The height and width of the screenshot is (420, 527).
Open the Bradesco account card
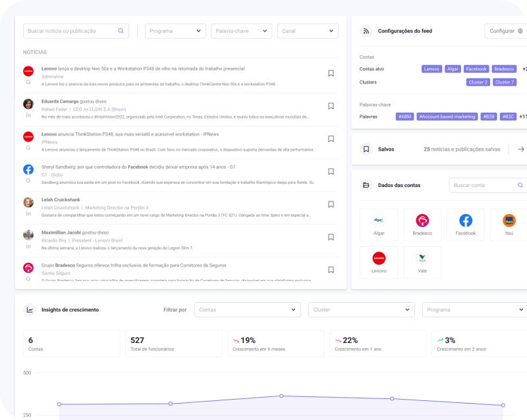[422, 224]
